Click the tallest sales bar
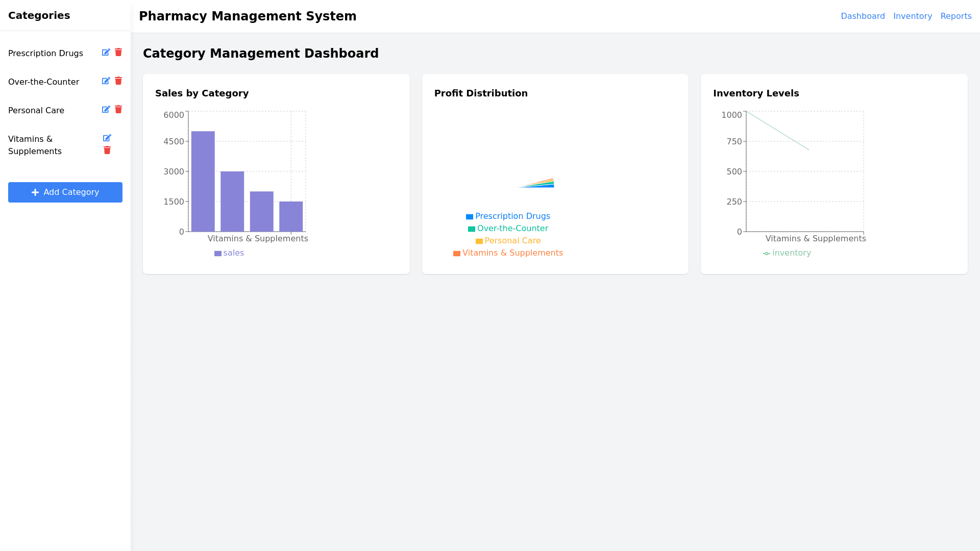The height and width of the screenshot is (551, 980). pyautogui.click(x=203, y=181)
